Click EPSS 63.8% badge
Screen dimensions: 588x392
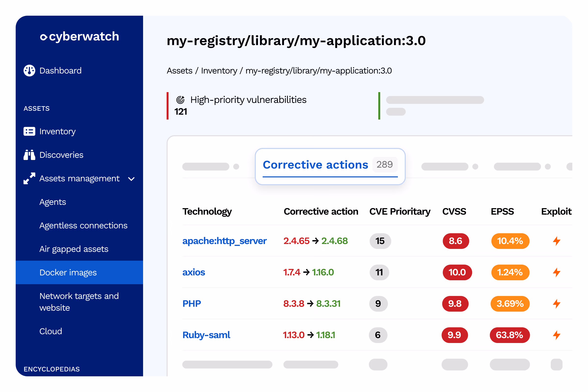(x=510, y=335)
